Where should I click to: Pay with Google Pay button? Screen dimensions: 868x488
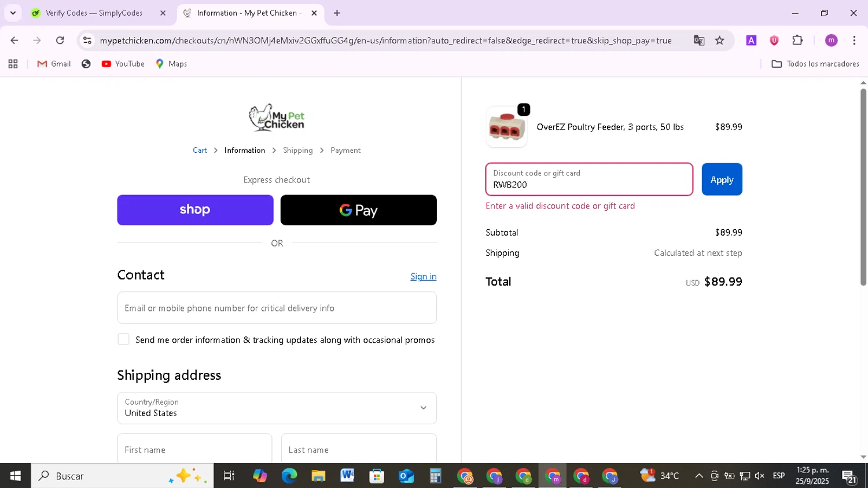[359, 210]
